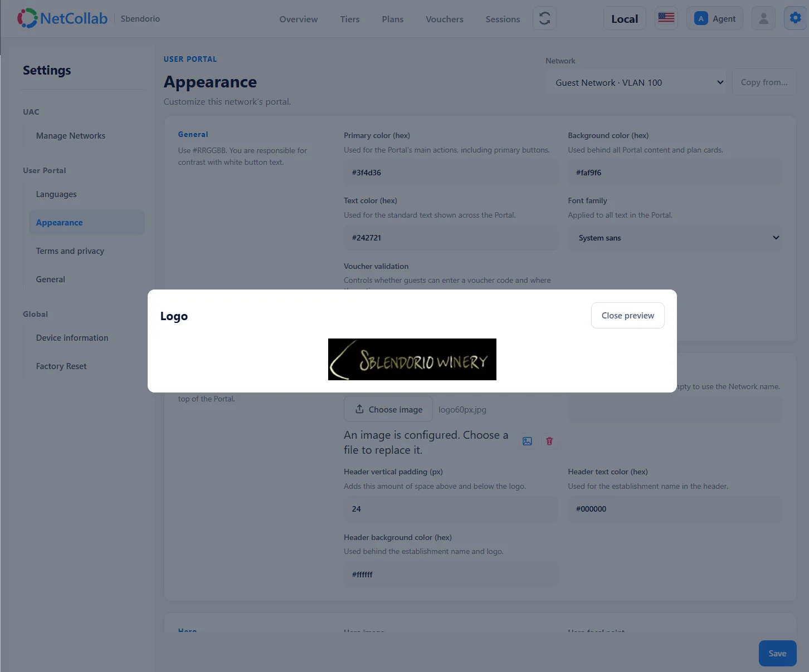Click the Agent account button

coord(715,18)
